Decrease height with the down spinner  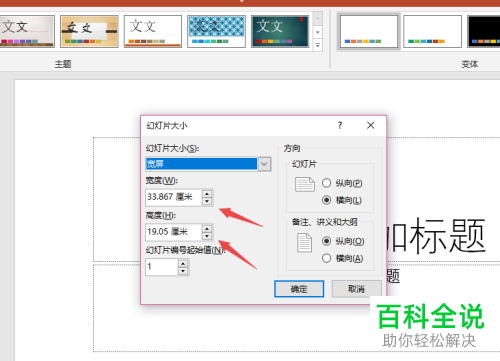pyautogui.click(x=207, y=236)
